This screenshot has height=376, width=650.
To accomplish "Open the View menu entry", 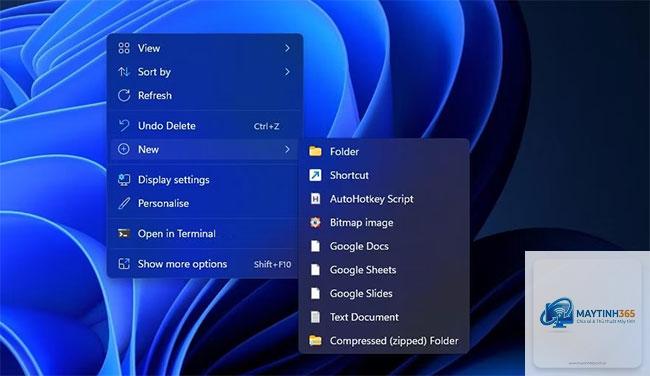I will [x=204, y=48].
